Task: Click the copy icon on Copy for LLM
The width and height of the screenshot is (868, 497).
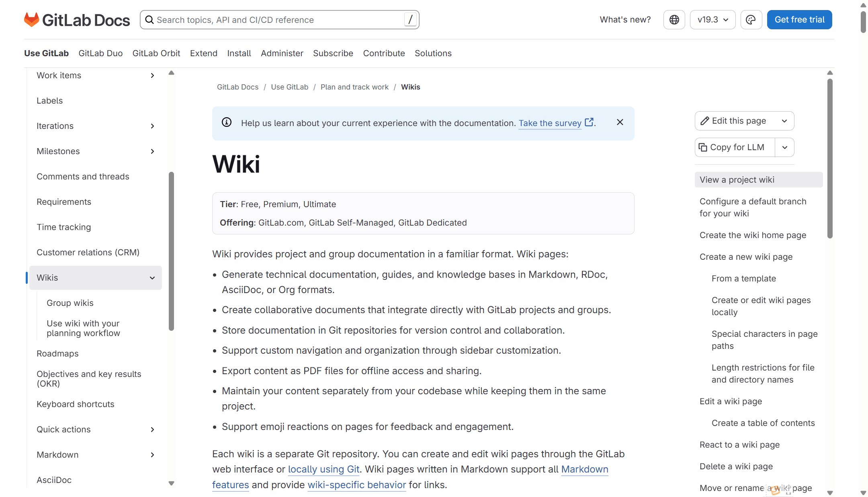Action: (703, 147)
